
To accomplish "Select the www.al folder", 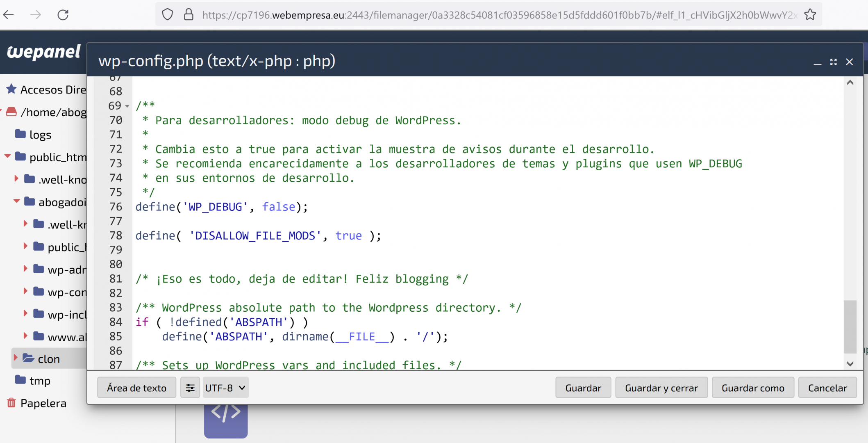I will [60, 337].
